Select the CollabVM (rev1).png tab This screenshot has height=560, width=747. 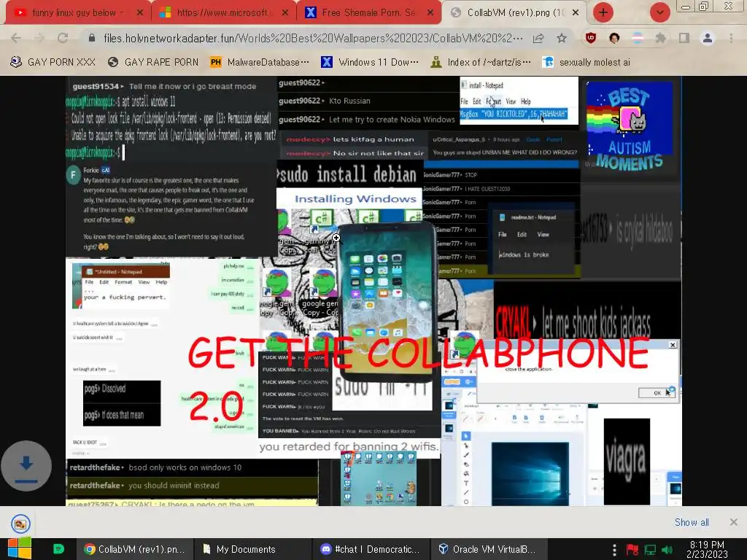pos(514,13)
